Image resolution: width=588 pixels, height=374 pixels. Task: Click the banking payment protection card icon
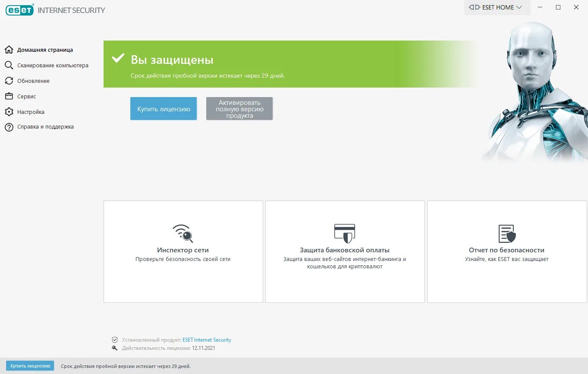[x=345, y=233]
